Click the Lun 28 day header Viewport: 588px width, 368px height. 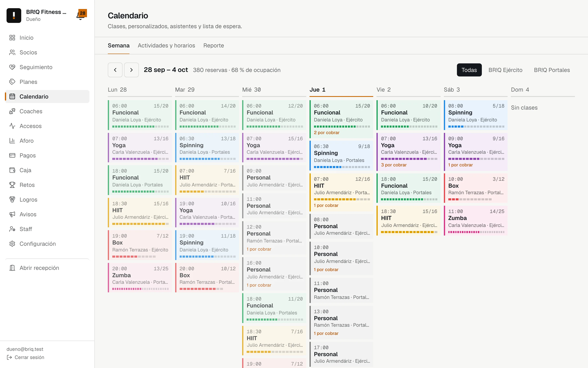[x=140, y=90]
